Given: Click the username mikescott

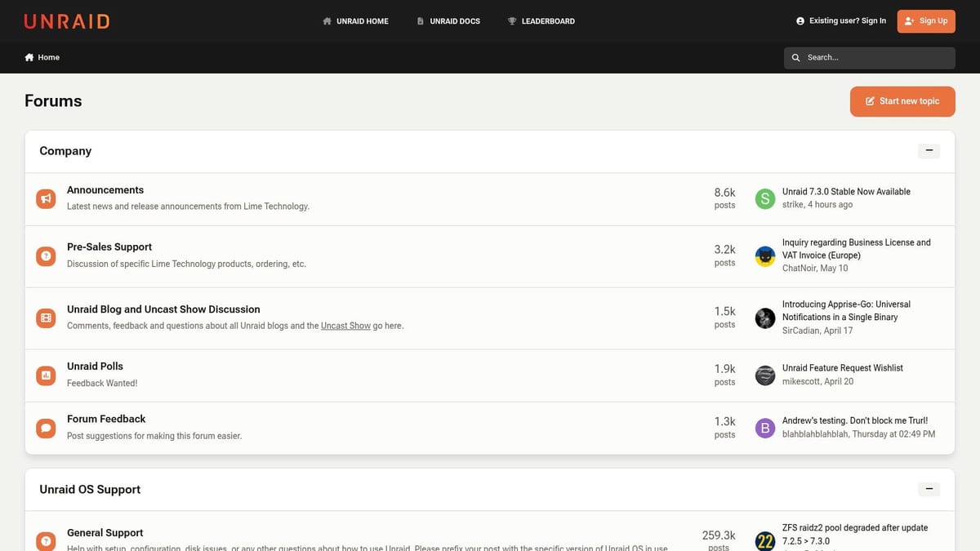Looking at the screenshot, I should (800, 381).
